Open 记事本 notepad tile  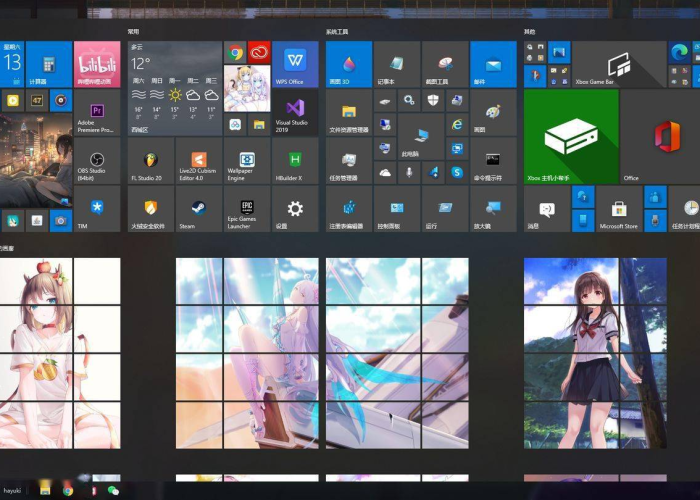(x=397, y=64)
